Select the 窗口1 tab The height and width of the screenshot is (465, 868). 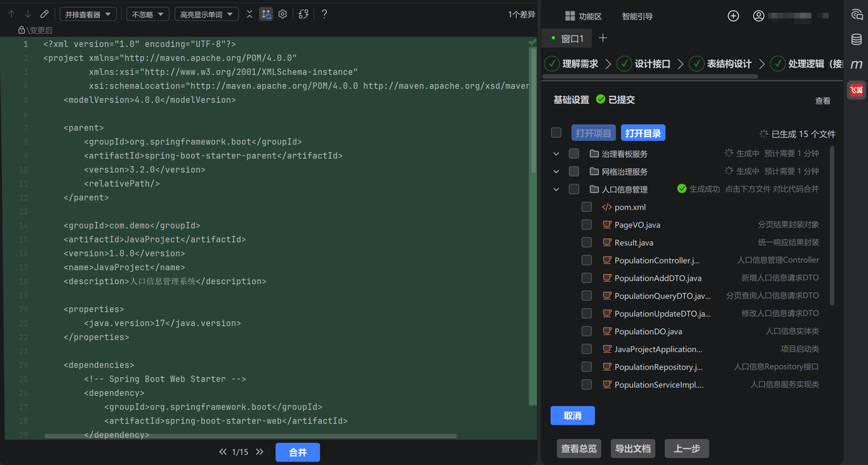(567, 39)
